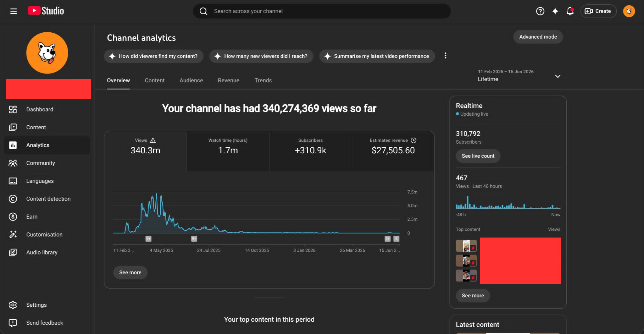Open the Earn dollar icon

[13, 217]
